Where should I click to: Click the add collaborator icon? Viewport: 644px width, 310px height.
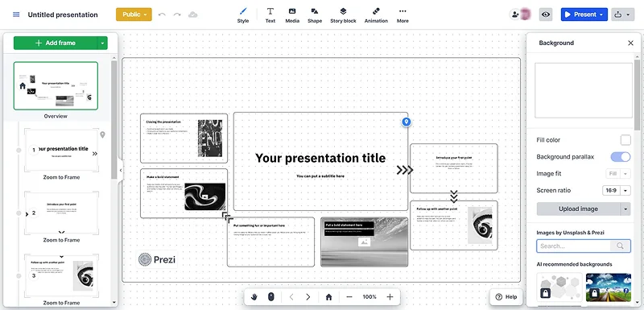[514, 14]
